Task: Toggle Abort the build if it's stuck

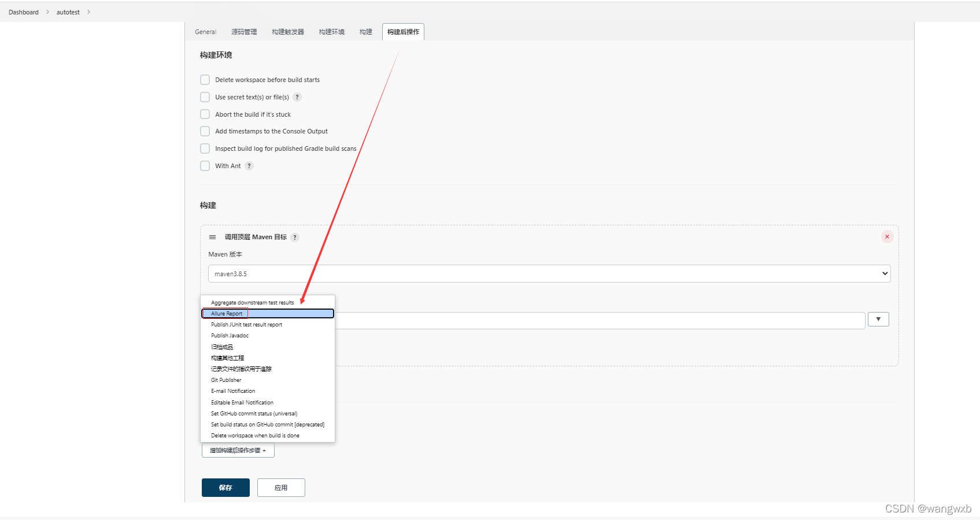Action: click(x=205, y=114)
